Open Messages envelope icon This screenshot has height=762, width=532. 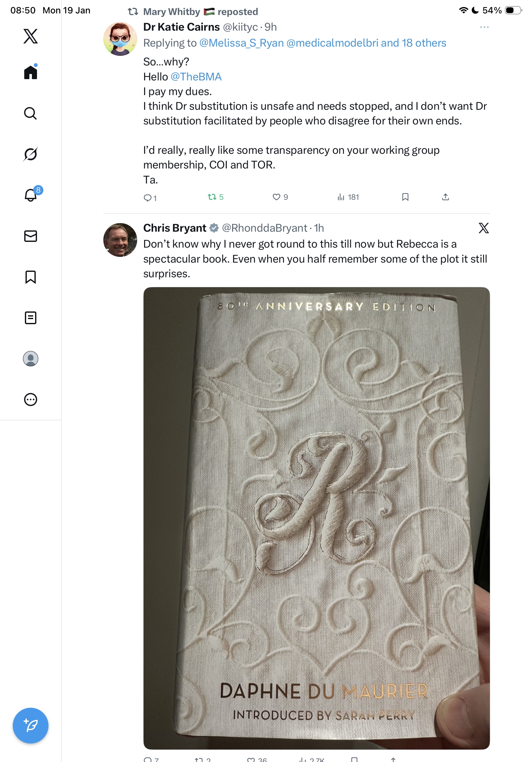tap(31, 236)
